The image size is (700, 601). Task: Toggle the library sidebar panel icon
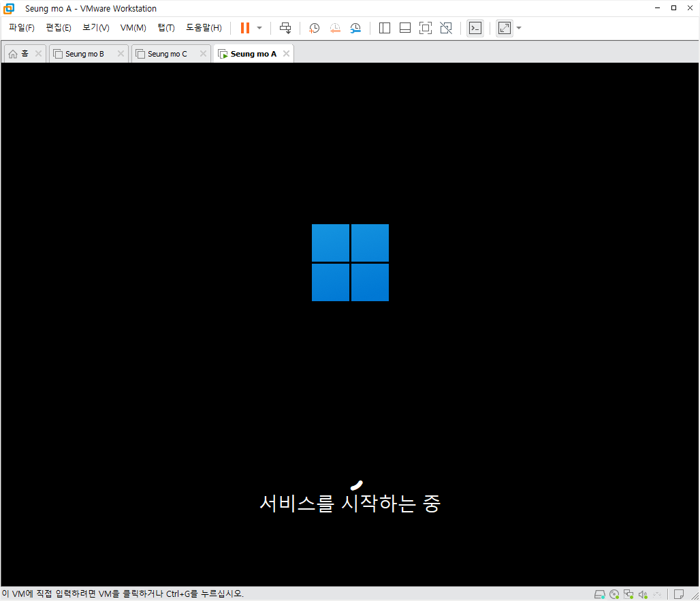click(384, 28)
